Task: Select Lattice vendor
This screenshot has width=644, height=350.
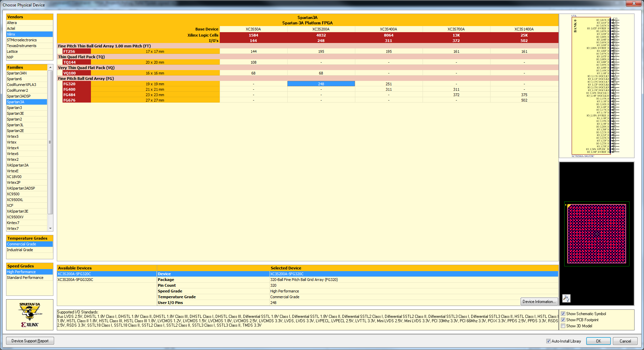Action: (x=12, y=51)
